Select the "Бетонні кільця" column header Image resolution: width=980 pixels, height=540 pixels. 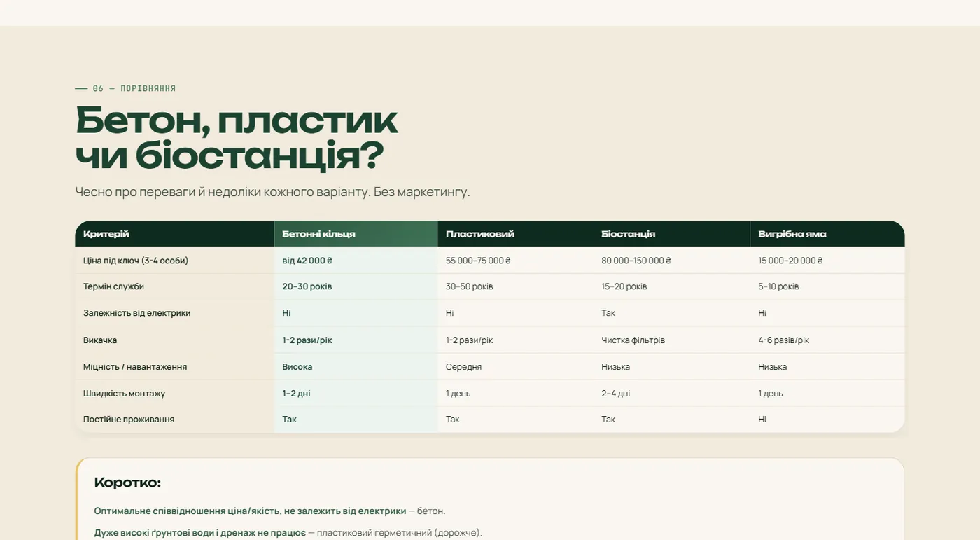tap(318, 234)
